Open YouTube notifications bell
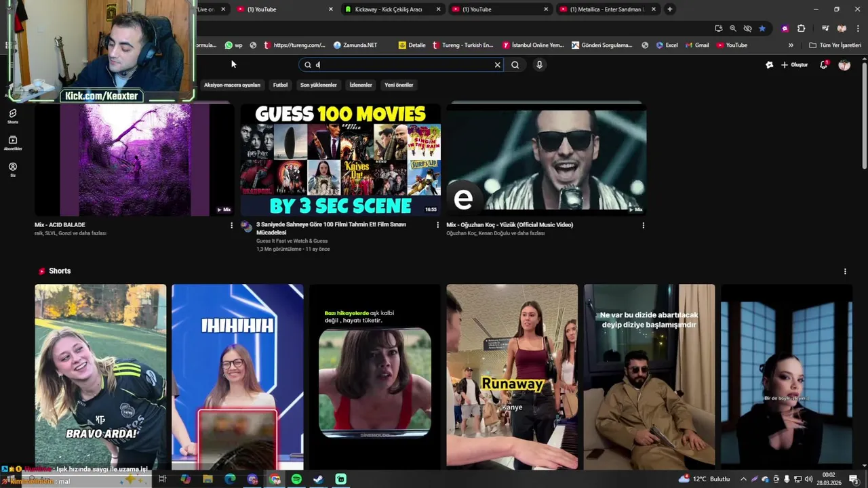Image resolution: width=868 pixels, height=488 pixels. tap(824, 65)
